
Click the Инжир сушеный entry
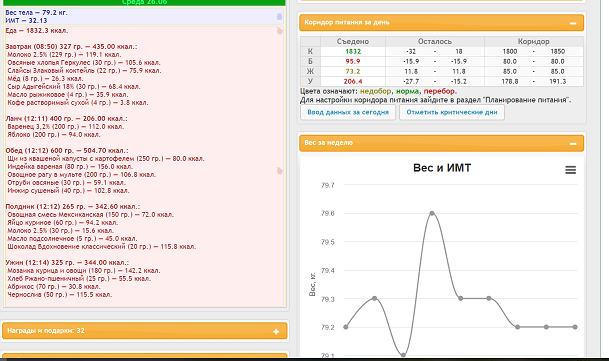coord(68,190)
